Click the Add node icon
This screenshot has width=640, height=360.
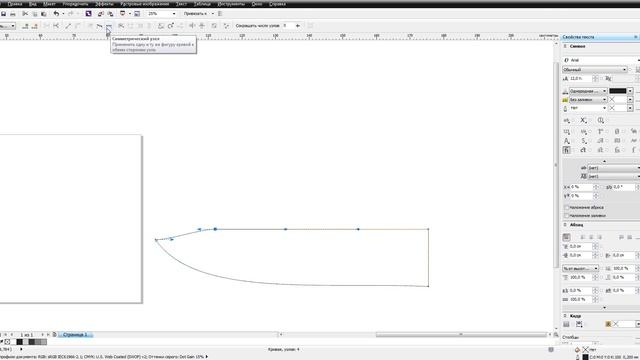click(25, 26)
